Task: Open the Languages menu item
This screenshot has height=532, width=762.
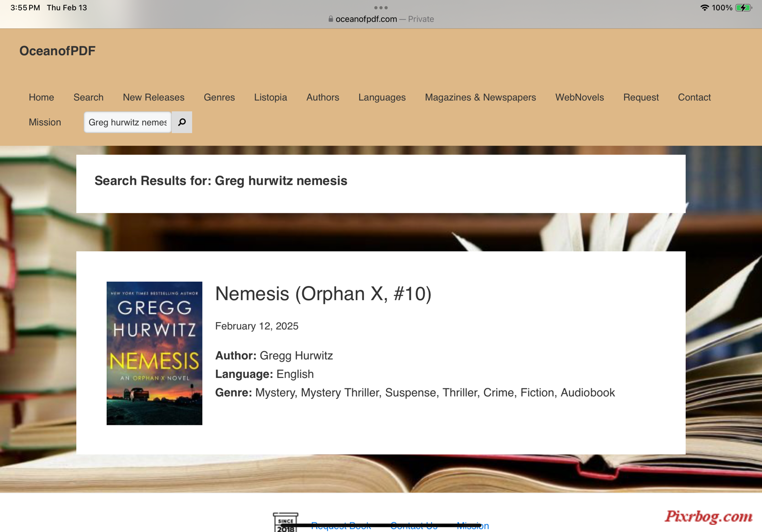Action: point(382,97)
